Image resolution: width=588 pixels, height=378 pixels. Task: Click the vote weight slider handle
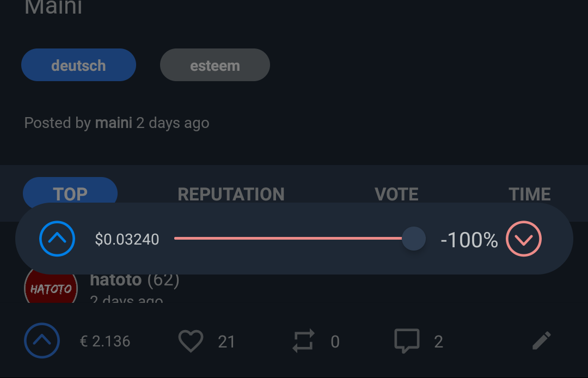pyautogui.click(x=414, y=239)
